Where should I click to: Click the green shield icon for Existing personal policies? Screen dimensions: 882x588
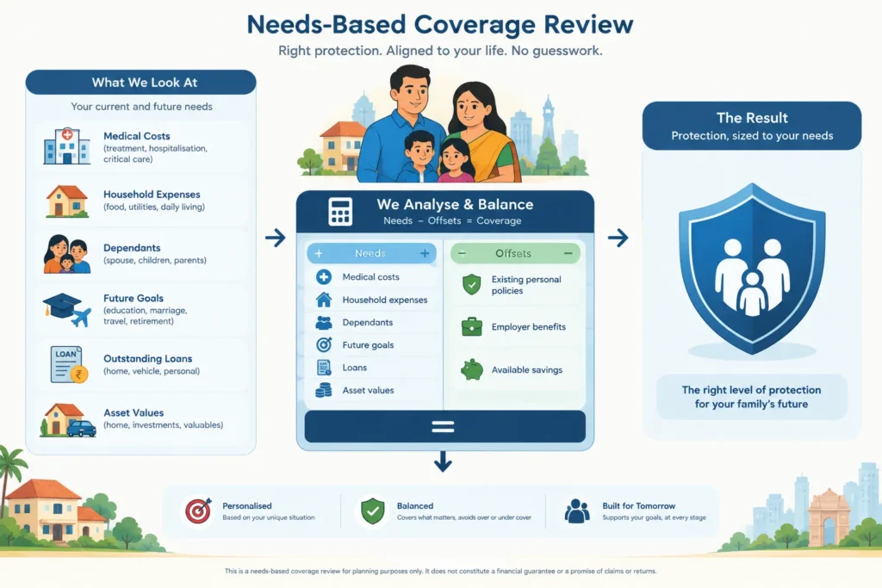471,284
